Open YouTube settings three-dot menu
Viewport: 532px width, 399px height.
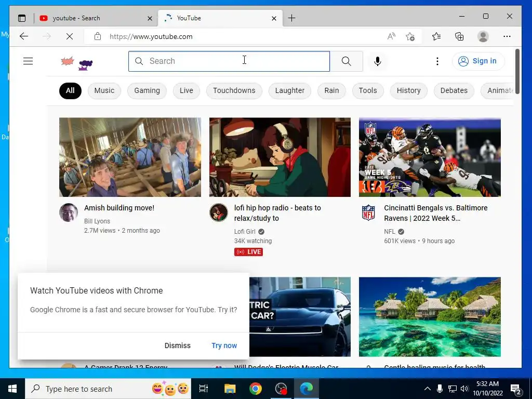tap(437, 61)
